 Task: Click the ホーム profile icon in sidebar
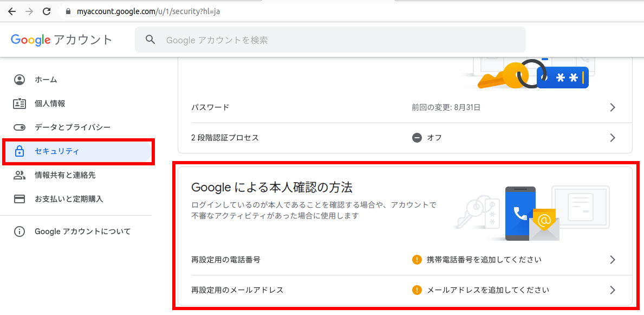click(x=19, y=80)
